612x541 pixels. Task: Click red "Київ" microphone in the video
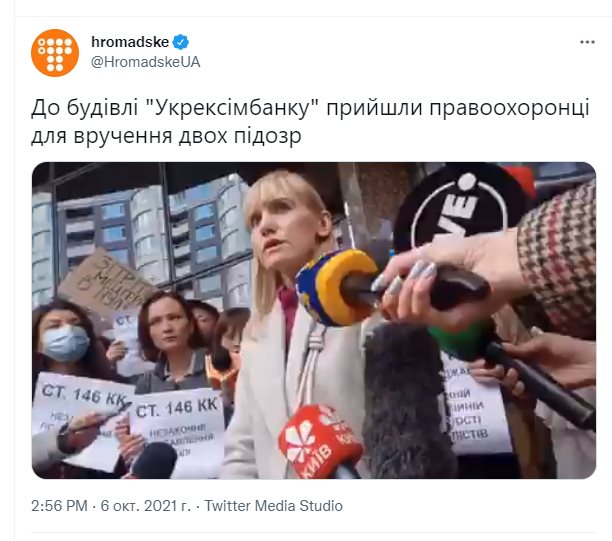(320, 441)
